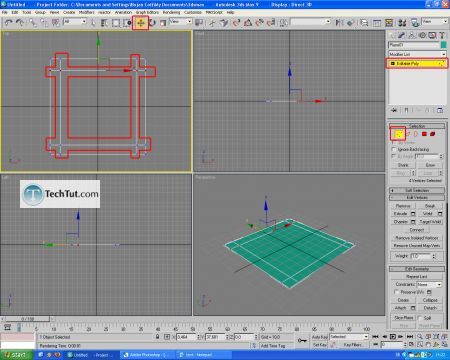Toggle the Preserve UVs checkbox
This screenshot has height=360, width=450.
(396, 292)
